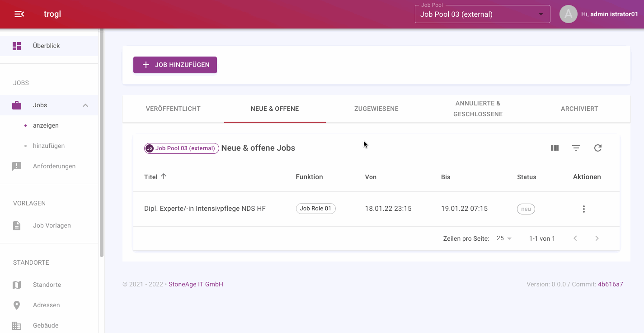Change rows per page dropdown
This screenshot has width=644, height=333.
point(504,238)
